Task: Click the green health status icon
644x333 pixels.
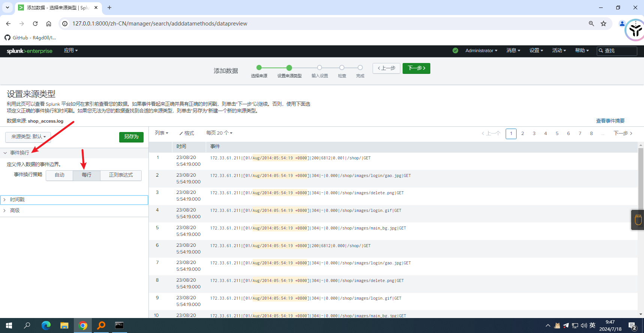Action: click(455, 51)
